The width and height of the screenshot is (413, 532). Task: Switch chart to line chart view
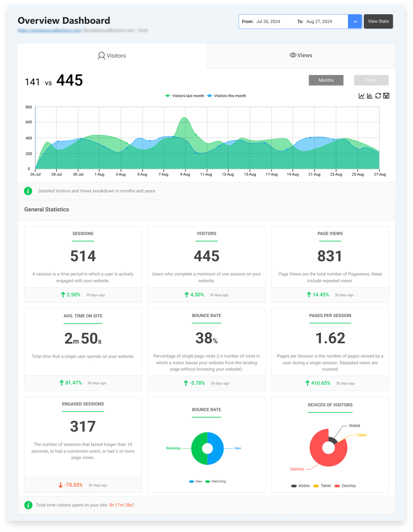click(361, 96)
